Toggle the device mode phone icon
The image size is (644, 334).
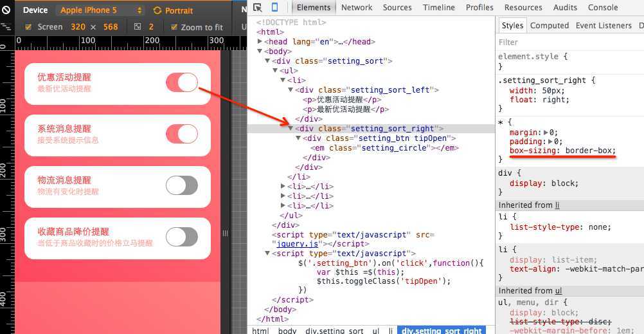[x=275, y=8]
